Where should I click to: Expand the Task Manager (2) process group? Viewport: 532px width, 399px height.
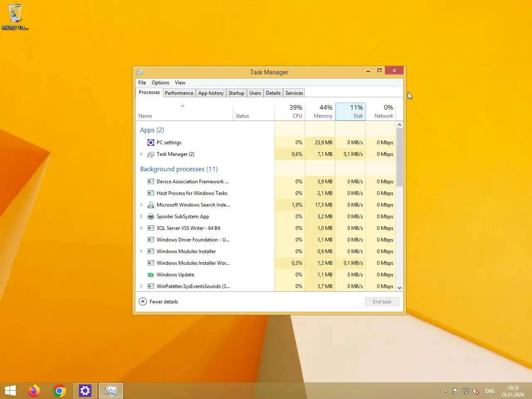(x=141, y=154)
